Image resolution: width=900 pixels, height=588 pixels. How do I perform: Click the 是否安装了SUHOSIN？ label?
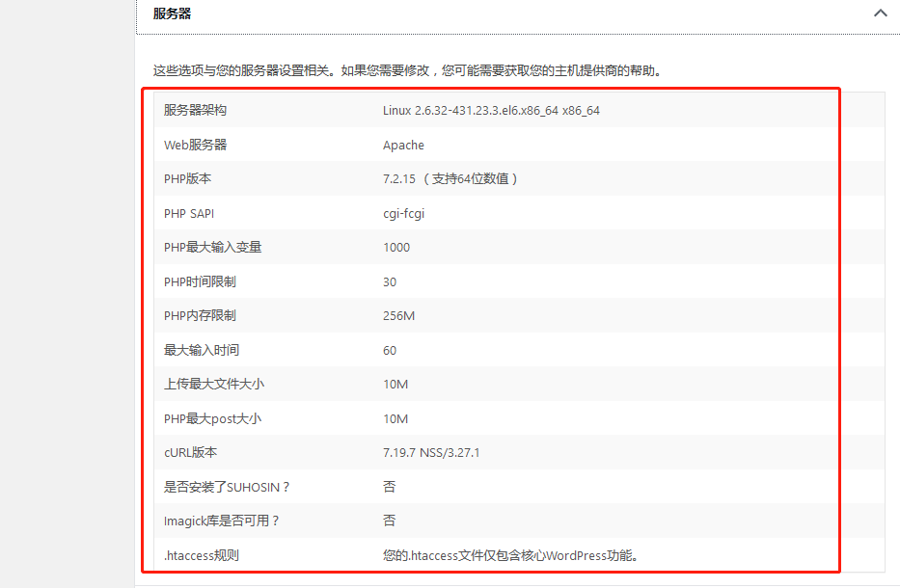pos(227,487)
